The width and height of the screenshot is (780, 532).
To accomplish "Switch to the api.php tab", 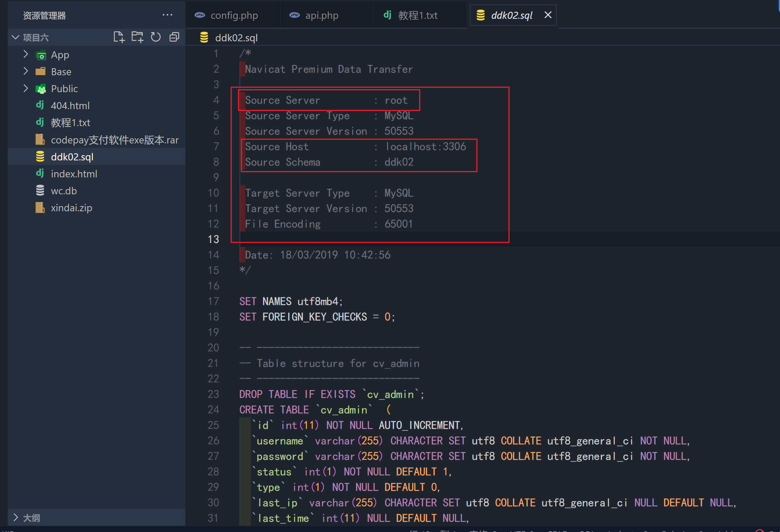I will (327, 15).
